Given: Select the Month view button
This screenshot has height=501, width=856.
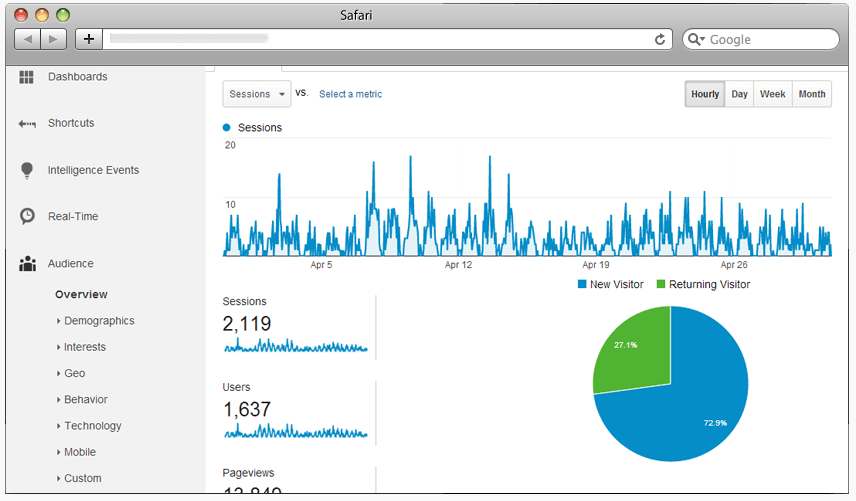Looking at the screenshot, I should pyautogui.click(x=812, y=94).
